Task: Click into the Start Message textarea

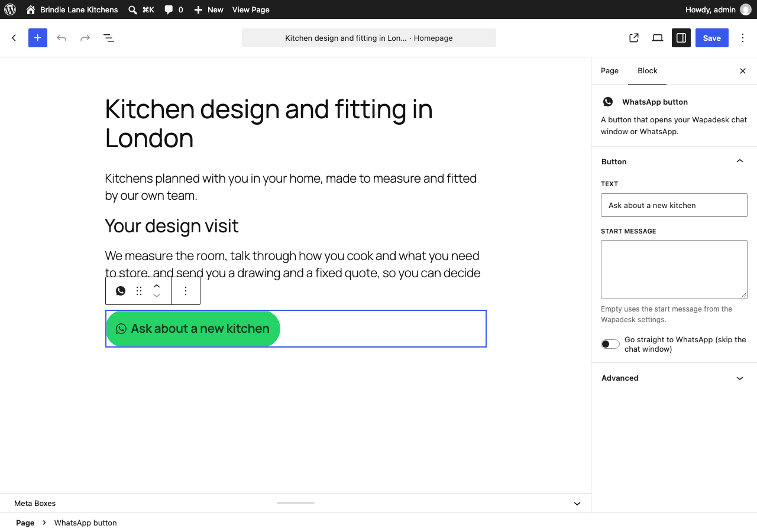Action: click(674, 270)
